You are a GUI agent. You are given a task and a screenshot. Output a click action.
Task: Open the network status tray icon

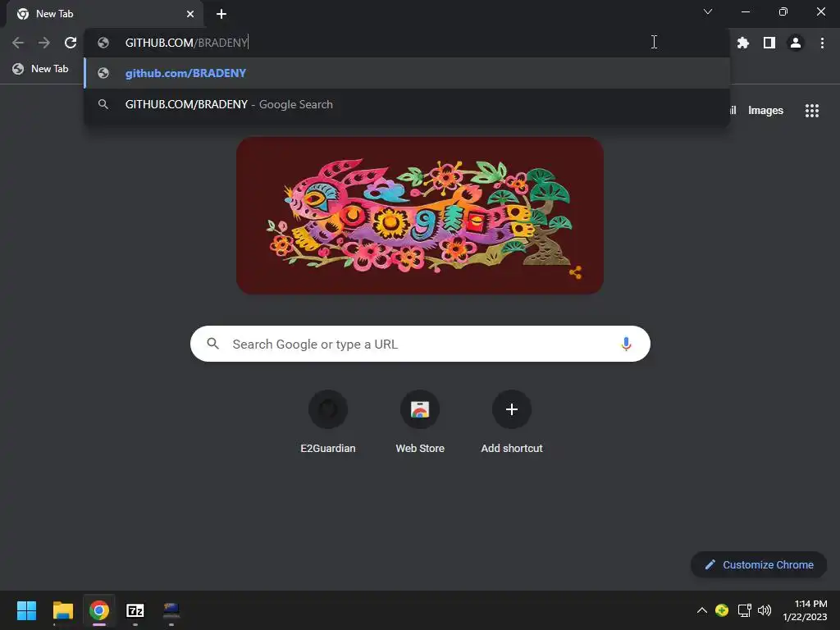point(744,610)
